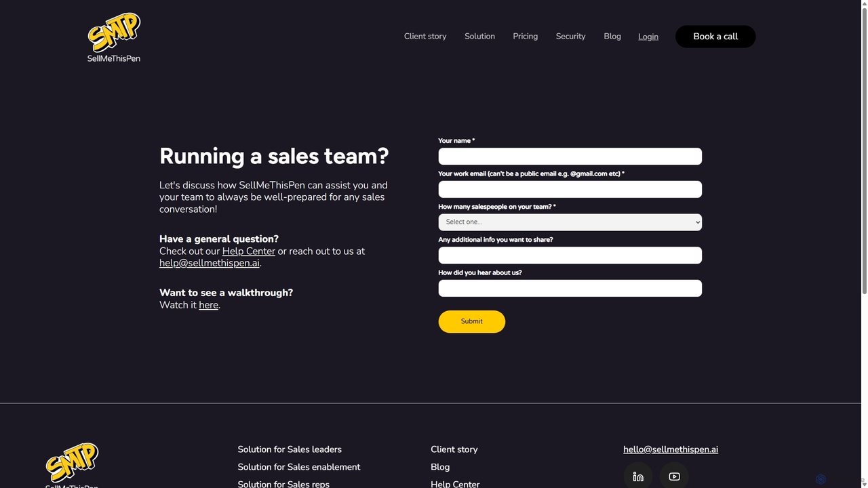This screenshot has width=868, height=488.
Task: Click the 'Running a sales team?' heading
Action: [x=274, y=156]
